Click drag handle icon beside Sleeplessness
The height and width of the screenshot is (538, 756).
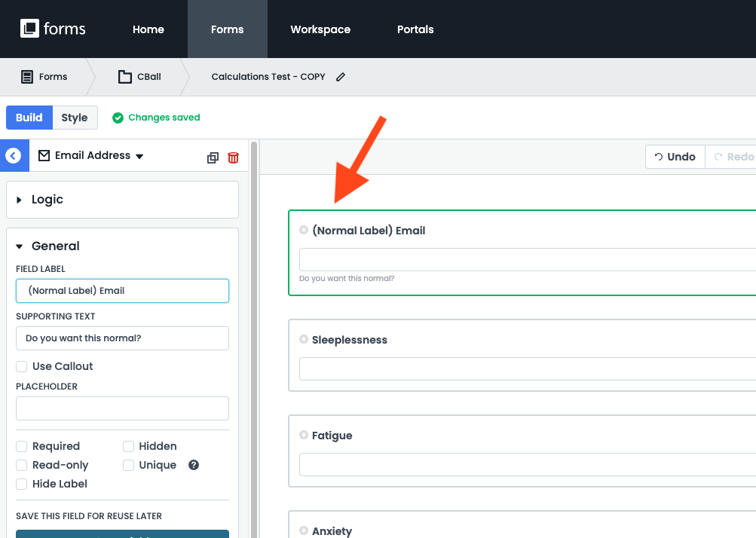point(304,340)
